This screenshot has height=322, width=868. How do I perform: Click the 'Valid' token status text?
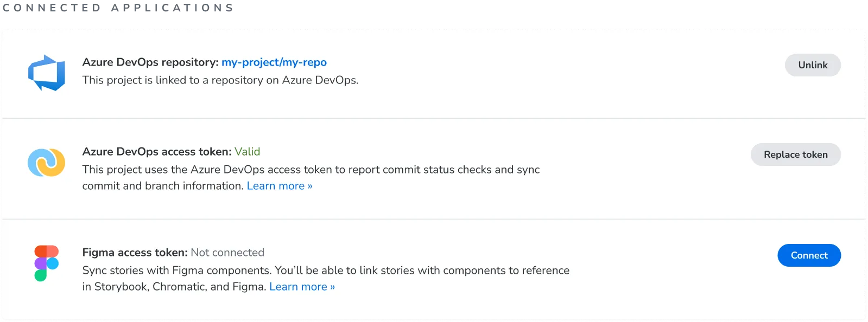coord(248,152)
